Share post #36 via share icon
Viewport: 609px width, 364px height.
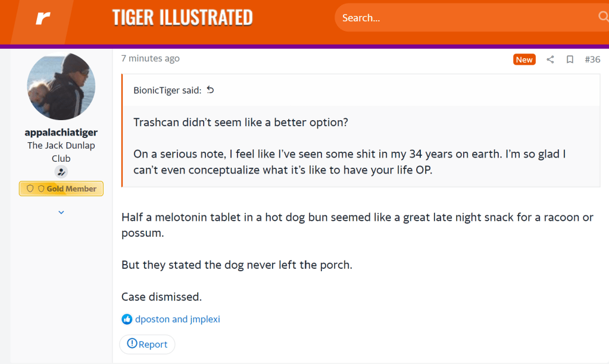[550, 59]
